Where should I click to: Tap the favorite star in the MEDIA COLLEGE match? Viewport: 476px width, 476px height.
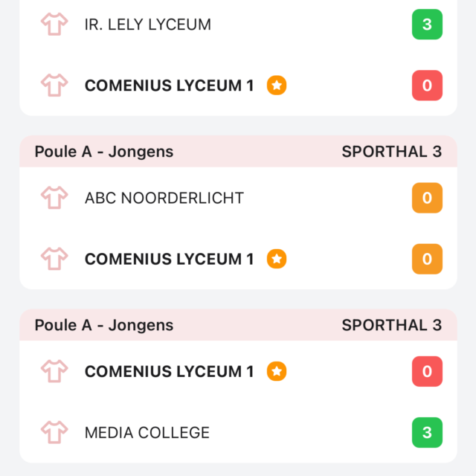tap(277, 371)
